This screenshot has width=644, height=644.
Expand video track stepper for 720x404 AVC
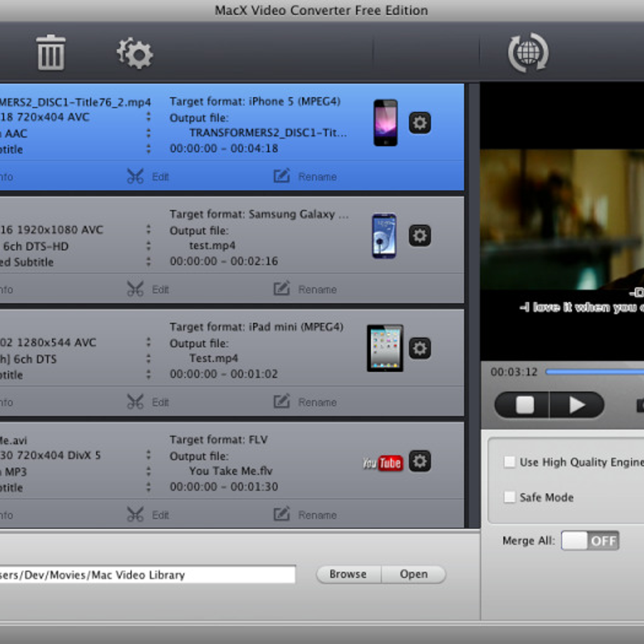point(149,117)
